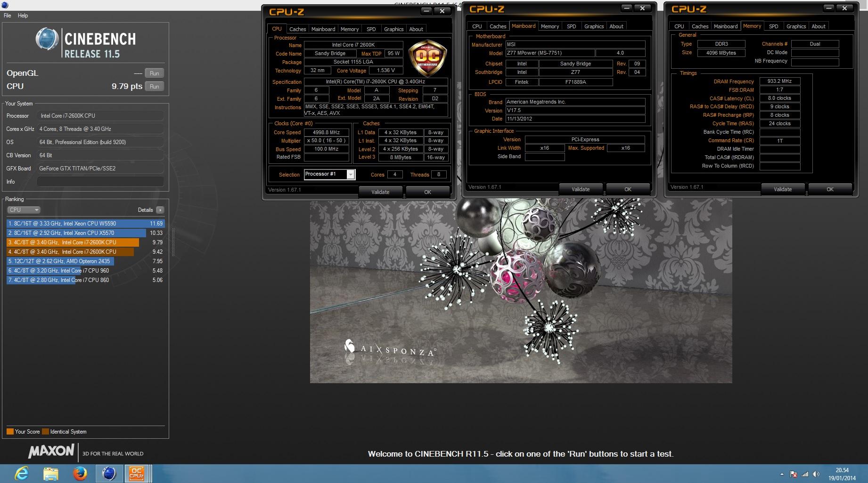The width and height of the screenshot is (868, 483).
Task: Click the taskbar clock showing 20.54
Action: tap(842, 474)
